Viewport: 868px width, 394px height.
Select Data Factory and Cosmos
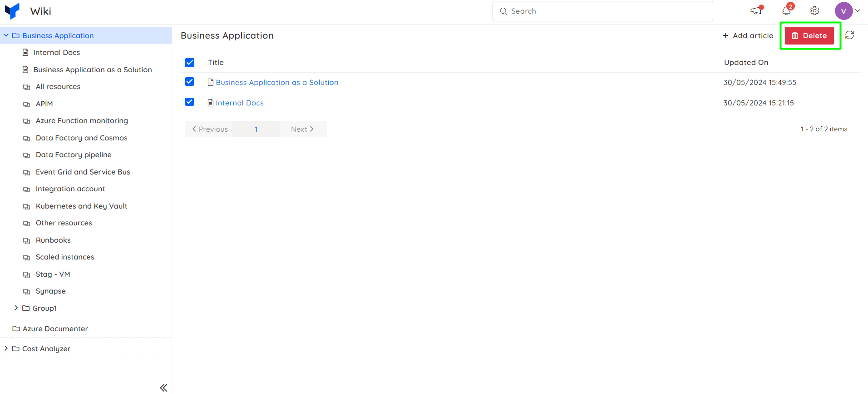(82, 138)
